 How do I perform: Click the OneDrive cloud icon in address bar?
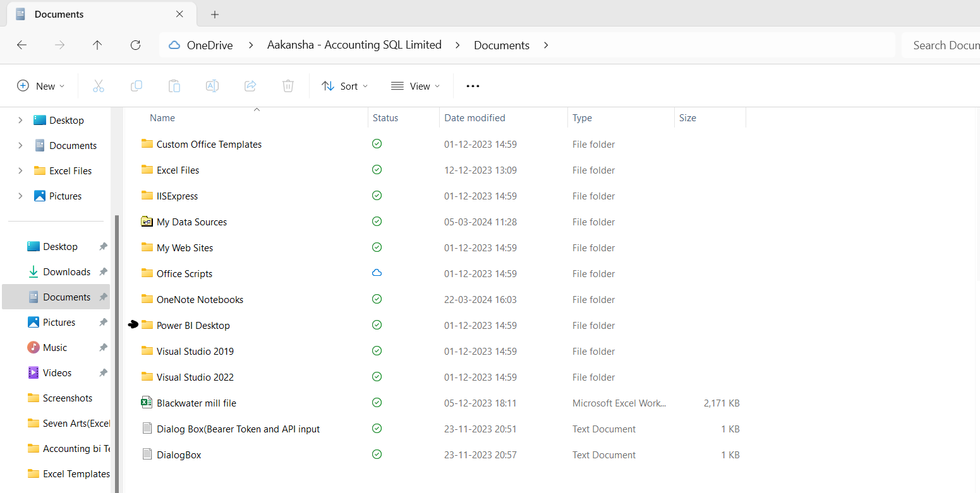pyautogui.click(x=174, y=45)
